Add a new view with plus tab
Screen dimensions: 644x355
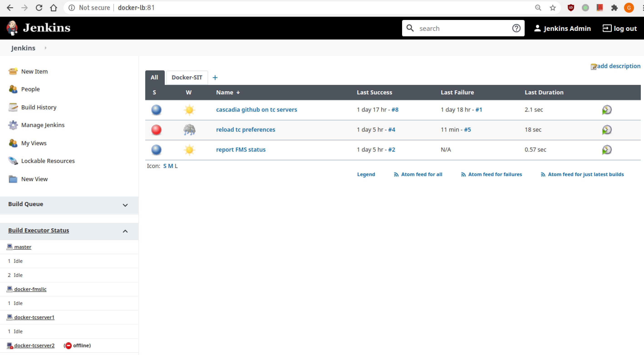pyautogui.click(x=215, y=78)
